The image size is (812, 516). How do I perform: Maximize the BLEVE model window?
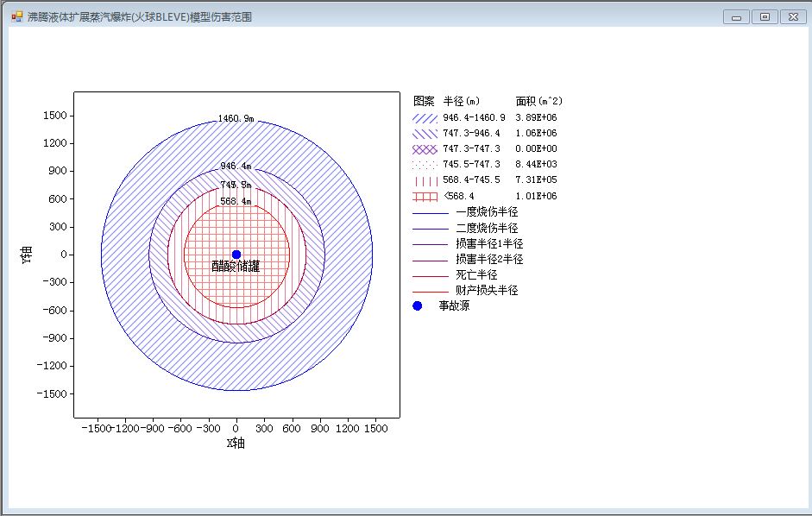coord(765,17)
